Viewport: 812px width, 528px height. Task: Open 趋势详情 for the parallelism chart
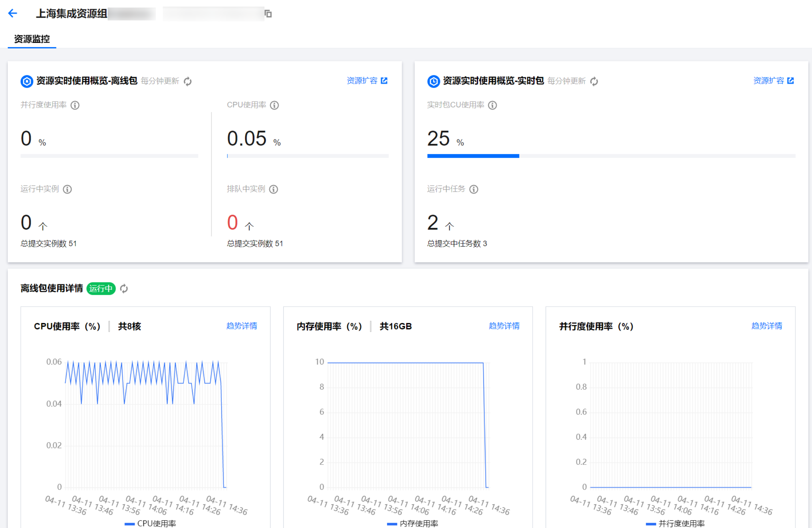tap(766, 326)
